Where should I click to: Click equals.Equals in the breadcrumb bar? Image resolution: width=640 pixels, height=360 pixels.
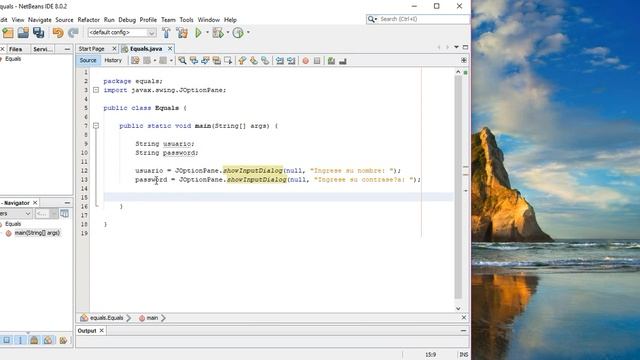coord(107,318)
